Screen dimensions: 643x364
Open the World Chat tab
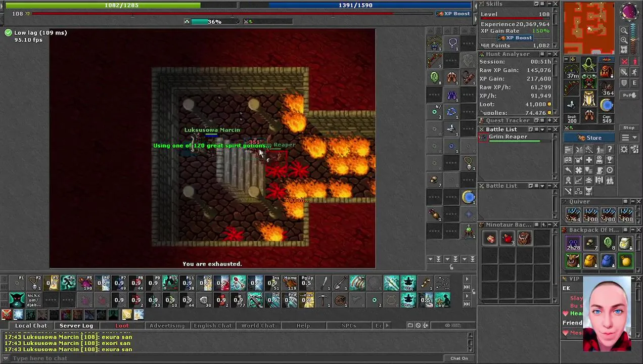[x=258, y=326]
